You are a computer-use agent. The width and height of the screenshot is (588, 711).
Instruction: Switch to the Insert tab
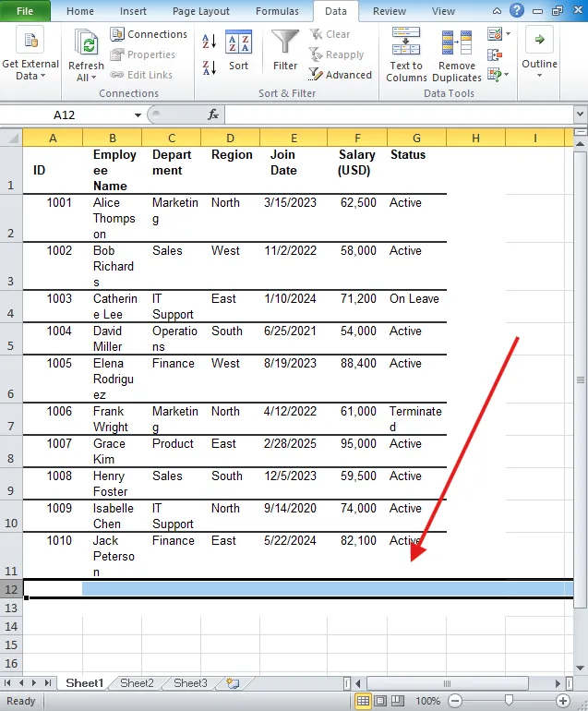pyautogui.click(x=133, y=11)
